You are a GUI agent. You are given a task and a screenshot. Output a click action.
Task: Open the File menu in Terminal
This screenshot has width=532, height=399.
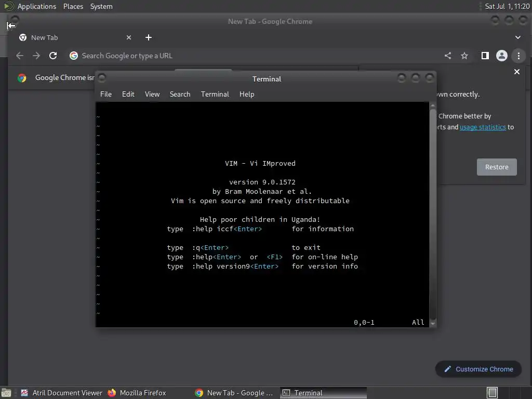[x=106, y=95]
